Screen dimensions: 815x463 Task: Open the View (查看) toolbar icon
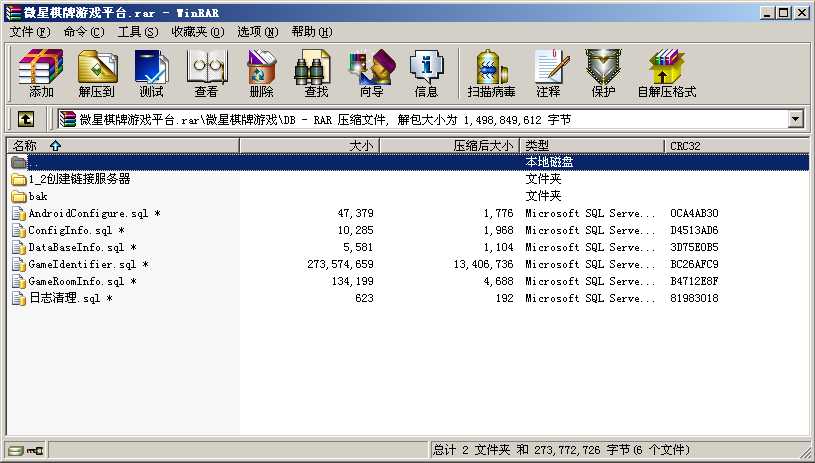206,73
